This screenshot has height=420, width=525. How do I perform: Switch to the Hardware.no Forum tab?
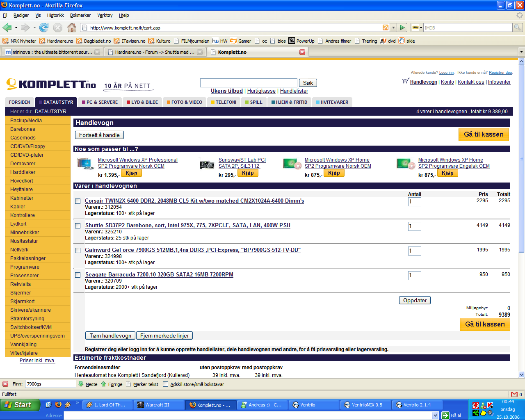tap(155, 52)
